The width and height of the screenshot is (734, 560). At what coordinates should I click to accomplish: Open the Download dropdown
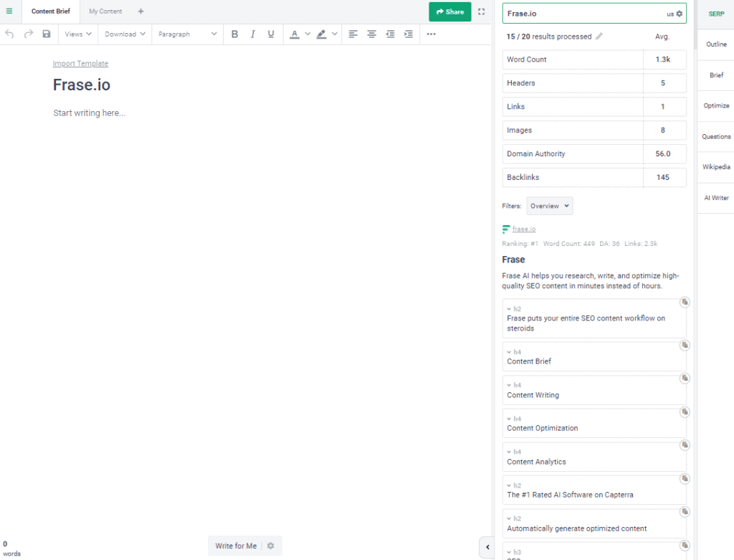pos(125,34)
